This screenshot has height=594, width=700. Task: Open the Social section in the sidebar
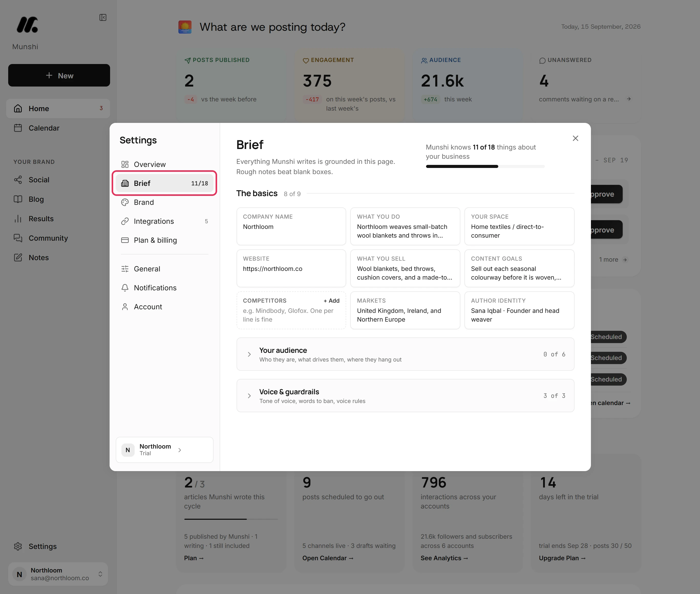point(58,180)
